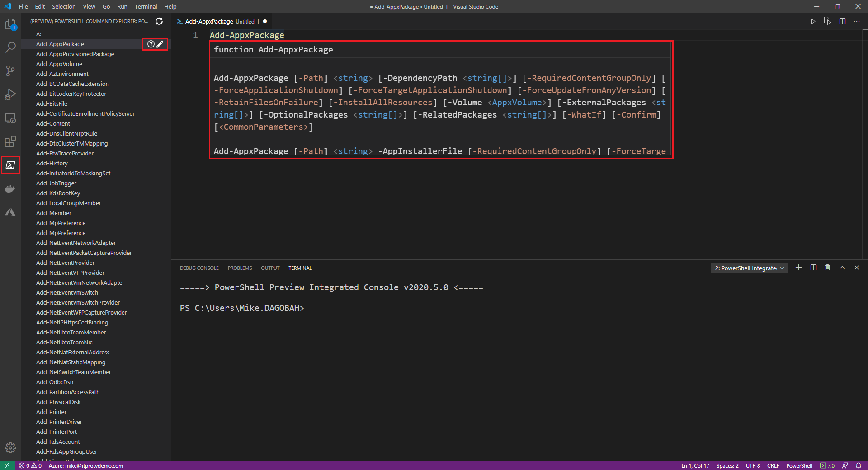Select PowerShell version 7.0 in status bar
This screenshot has height=470, width=868.
coord(827,465)
